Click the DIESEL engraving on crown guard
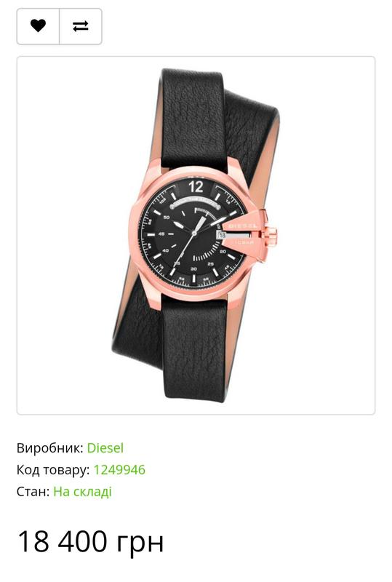The width and height of the screenshot is (392, 582). 243,226
